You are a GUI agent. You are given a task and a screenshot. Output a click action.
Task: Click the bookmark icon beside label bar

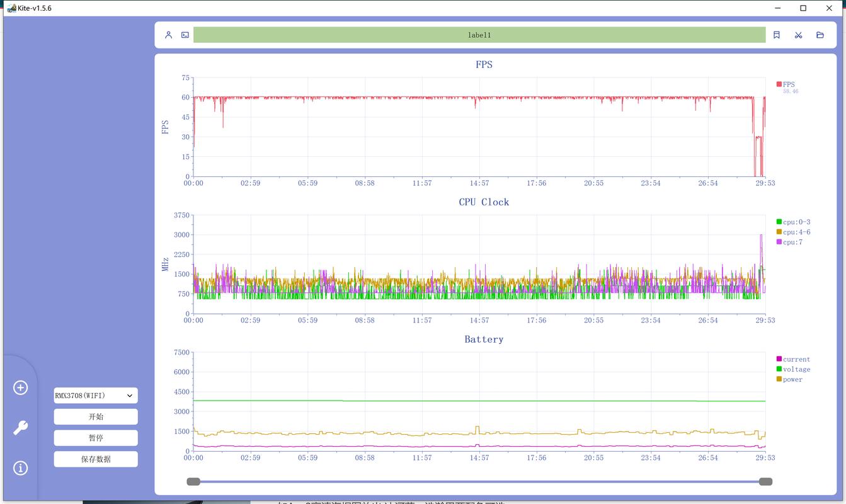pos(777,35)
